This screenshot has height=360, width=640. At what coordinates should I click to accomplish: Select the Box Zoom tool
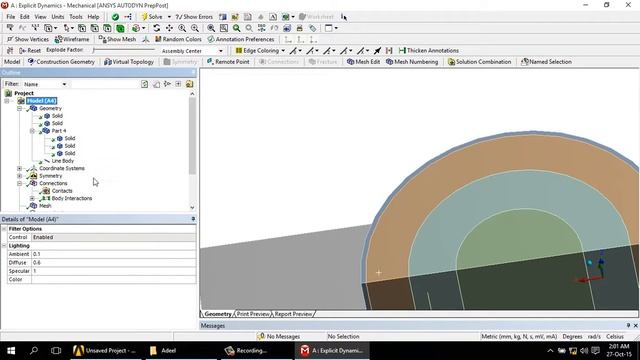tap(195, 28)
